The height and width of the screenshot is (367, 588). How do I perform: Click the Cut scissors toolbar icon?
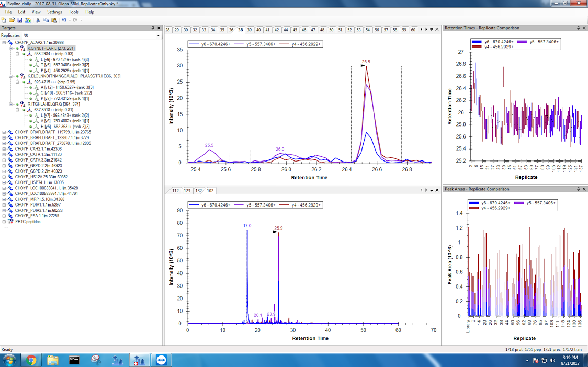[x=38, y=20]
